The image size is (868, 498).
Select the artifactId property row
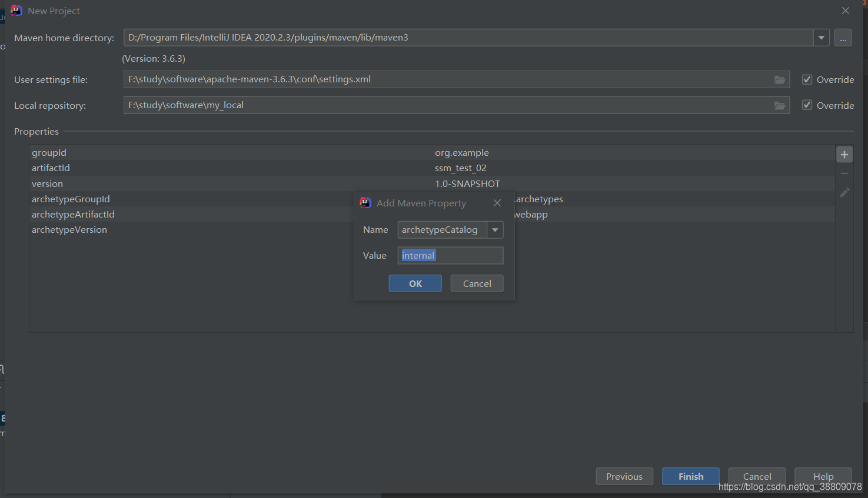point(432,168)
